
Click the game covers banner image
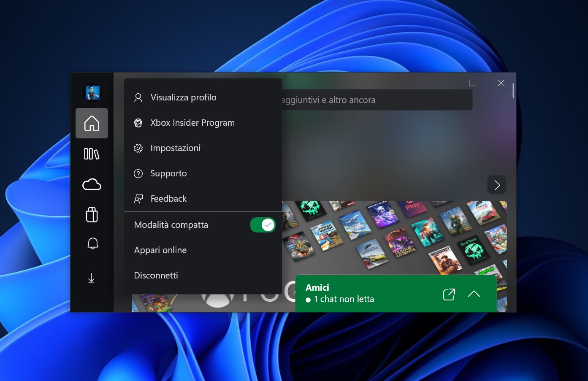point(394,238)
